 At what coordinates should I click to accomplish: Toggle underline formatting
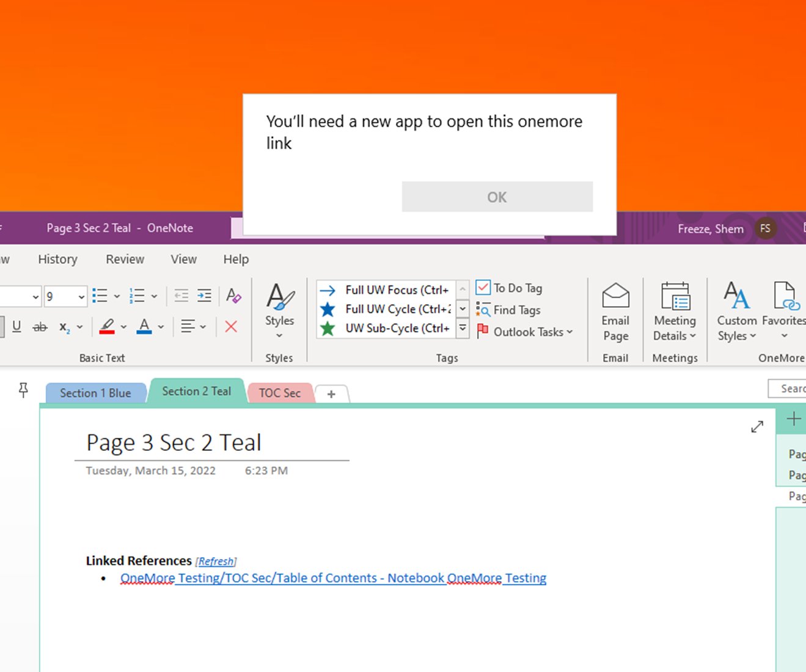coord(16,327)
